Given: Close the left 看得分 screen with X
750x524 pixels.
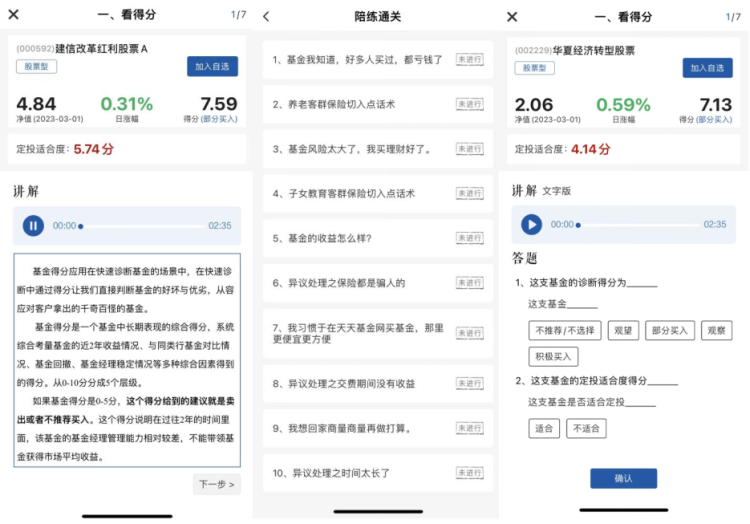Looking at the screenshot, I should click(x=14, y=14).
